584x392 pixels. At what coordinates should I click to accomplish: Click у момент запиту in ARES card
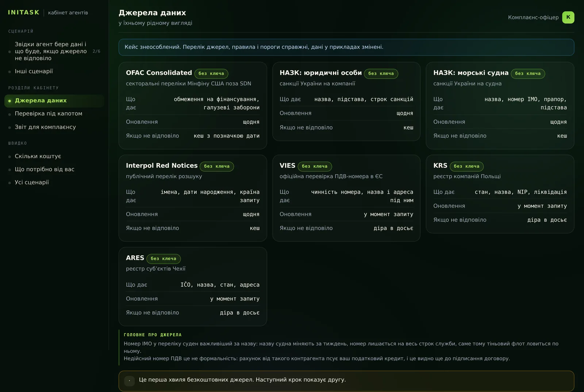[x=235, y=299]
